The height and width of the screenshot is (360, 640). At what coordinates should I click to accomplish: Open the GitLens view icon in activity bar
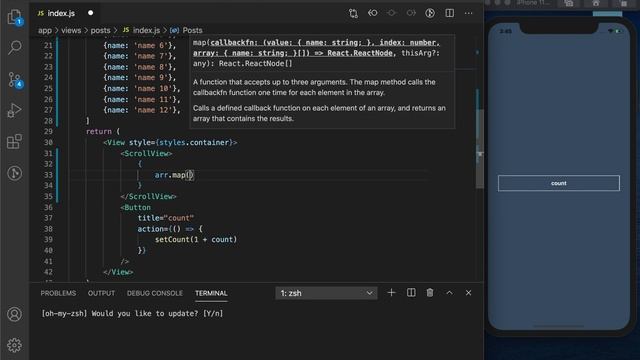(15, 173)
